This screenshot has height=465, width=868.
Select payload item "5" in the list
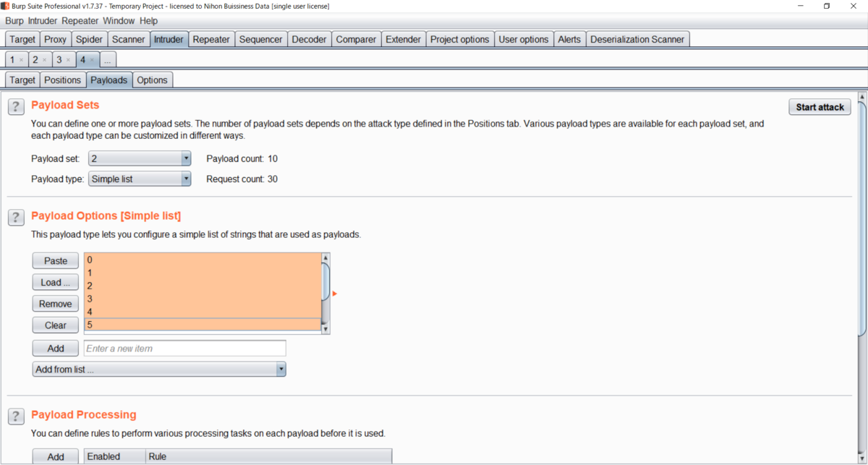(203, 325)
